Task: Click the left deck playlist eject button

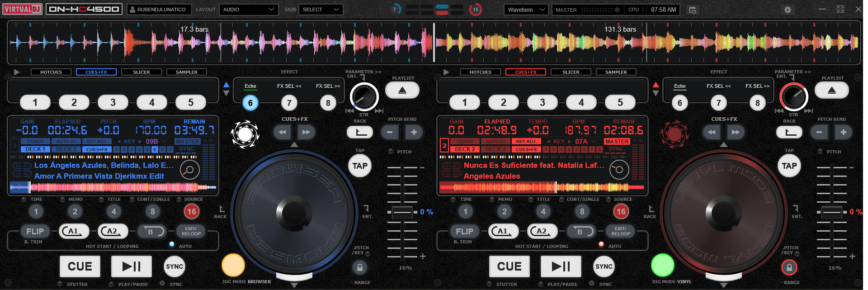Action: click(x=402, y=90)
